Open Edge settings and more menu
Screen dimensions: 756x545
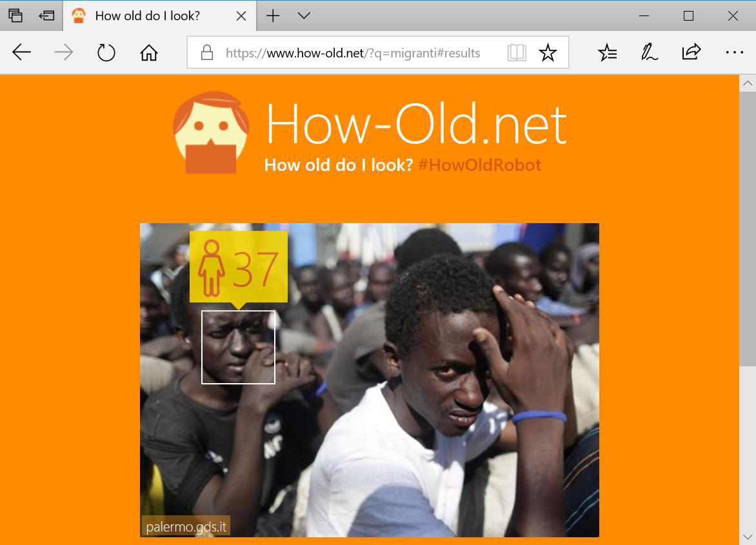[x=734, y=52]
